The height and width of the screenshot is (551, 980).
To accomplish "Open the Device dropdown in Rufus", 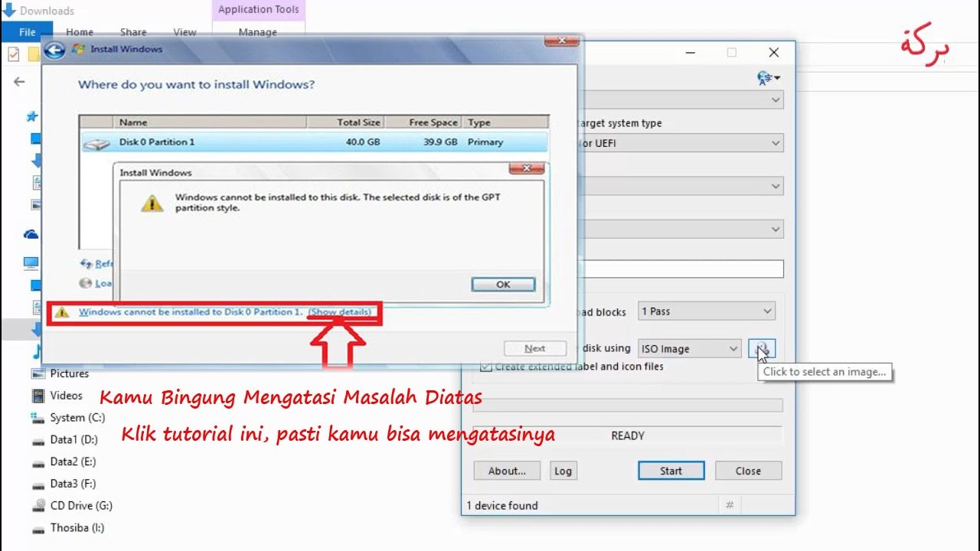I will pyautogui.click(x=681, y=99).
